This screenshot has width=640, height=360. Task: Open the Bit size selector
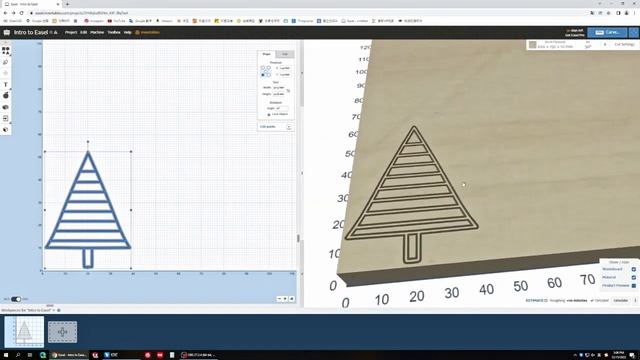pos(588,45)
